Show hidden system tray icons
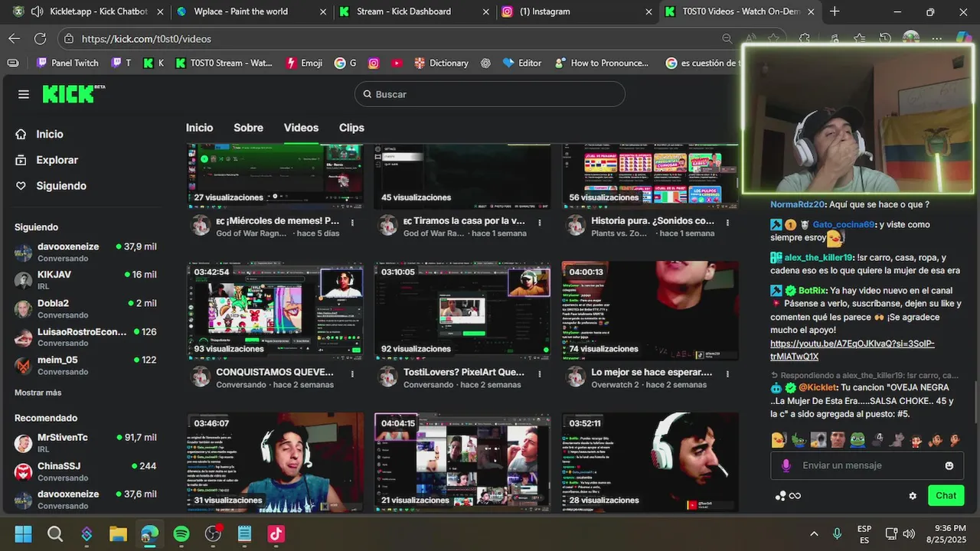Viewport: 980px width, 551px height. 814,534
